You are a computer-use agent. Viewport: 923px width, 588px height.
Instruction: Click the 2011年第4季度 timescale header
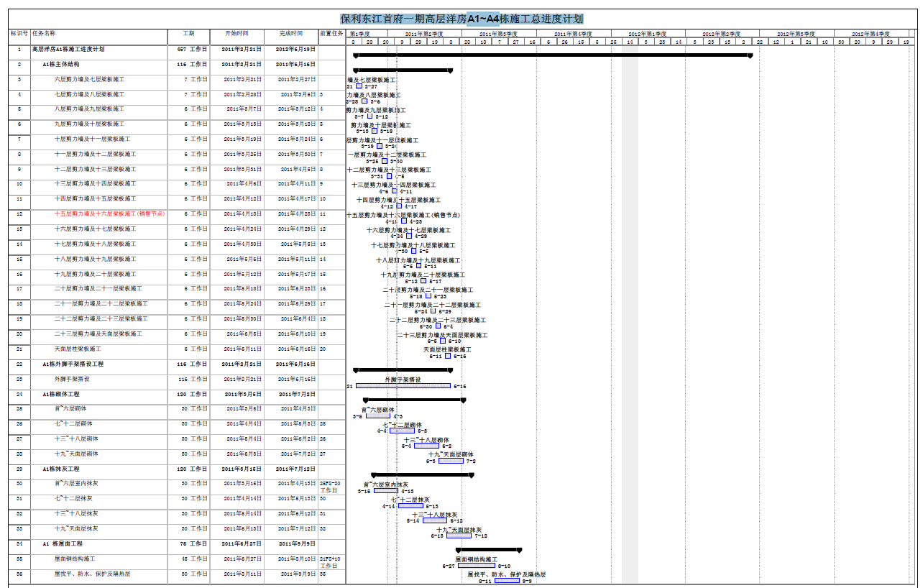point(574,34)
